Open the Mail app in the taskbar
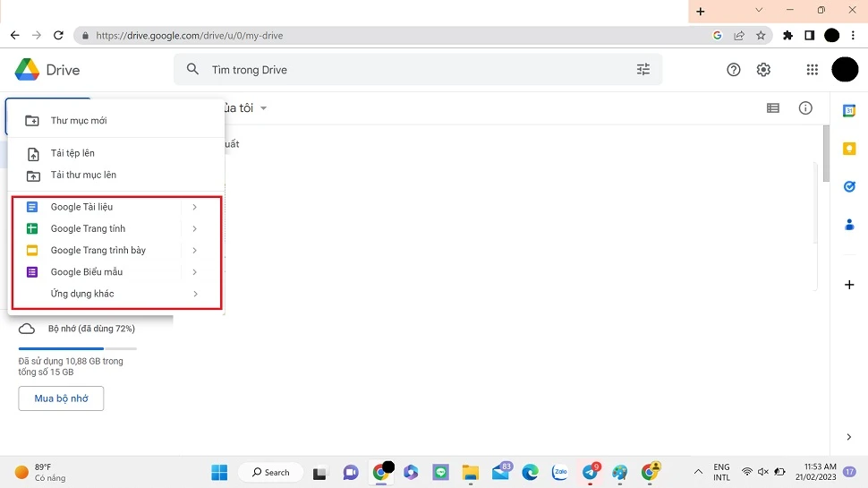This screenshot has width=868, height=488. coord(501,472)
